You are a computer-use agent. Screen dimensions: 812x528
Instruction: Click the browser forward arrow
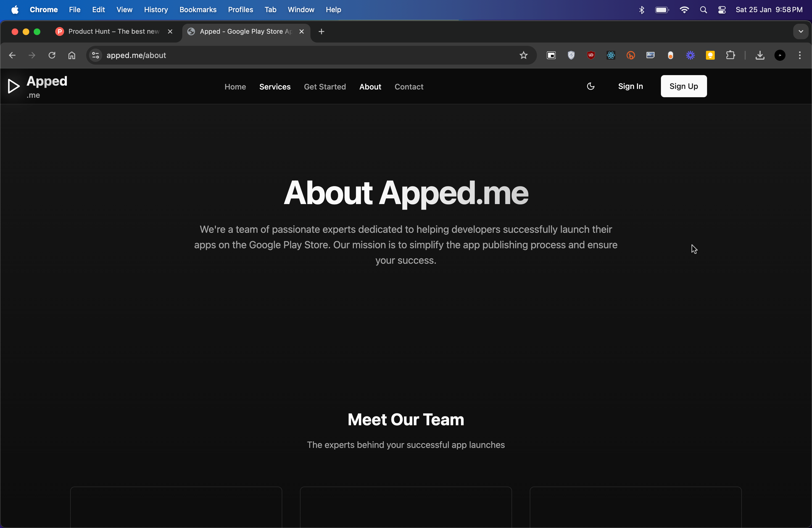coord(32,55)
